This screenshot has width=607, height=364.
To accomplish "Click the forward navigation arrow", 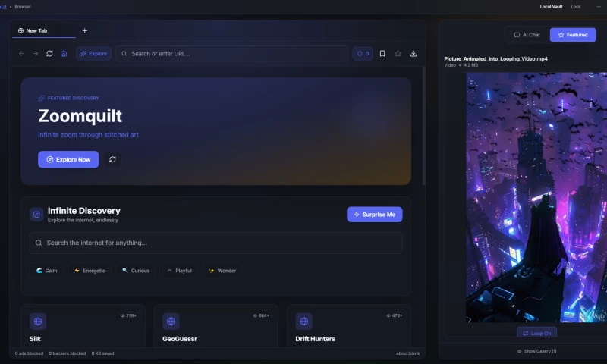I will point(35,54).
